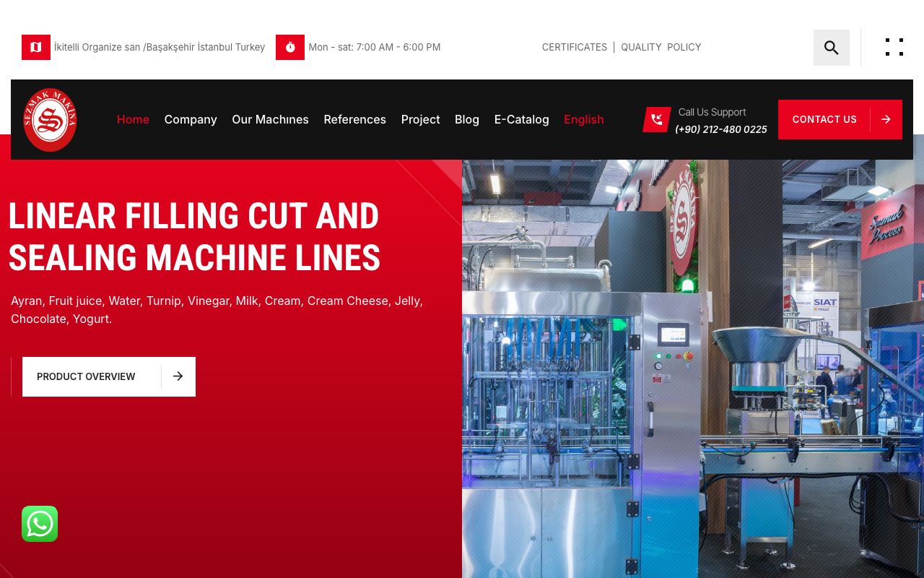Open WhatsApp chat icon

tap(40, 524)
